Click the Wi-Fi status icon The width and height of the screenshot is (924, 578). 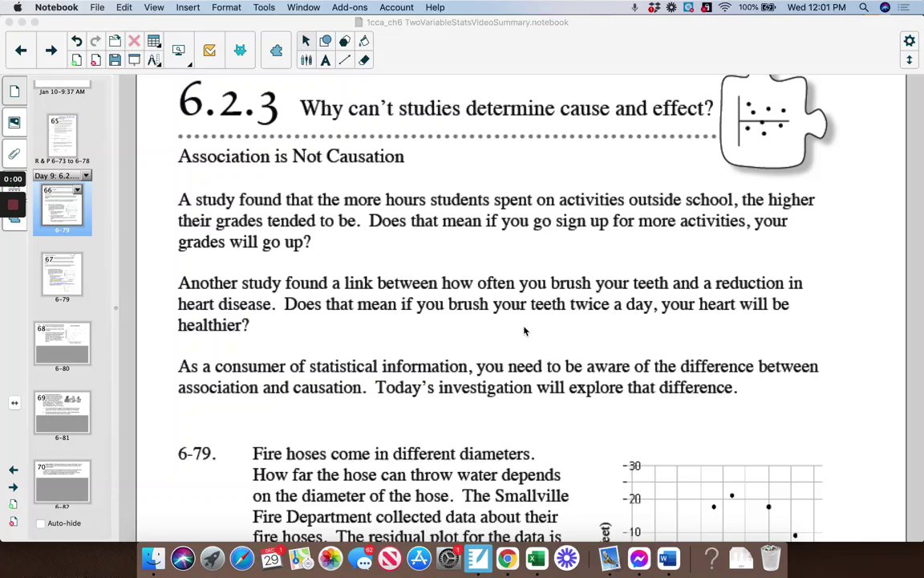tap(725, 7)
